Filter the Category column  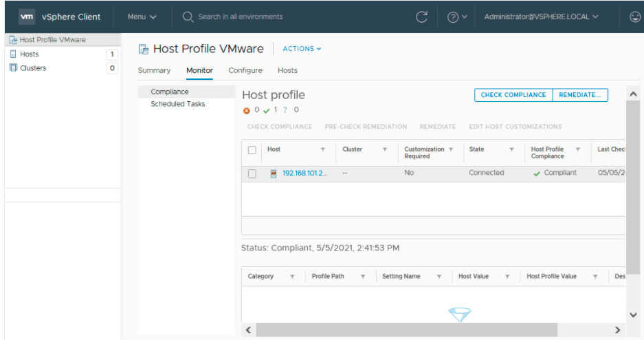pos(292,277)
